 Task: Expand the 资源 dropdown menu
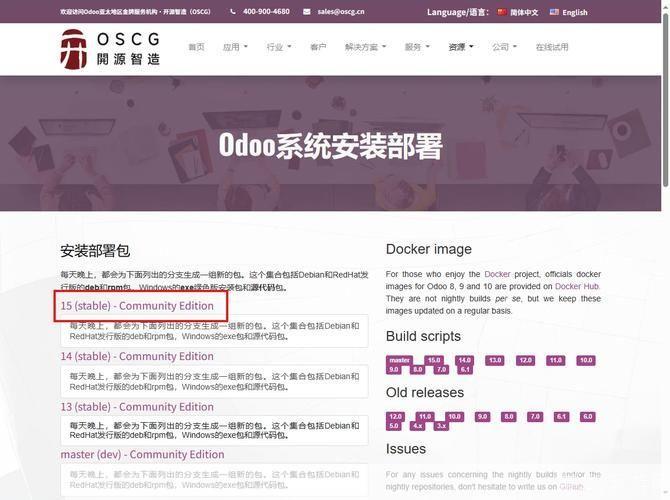pos(461,47)
